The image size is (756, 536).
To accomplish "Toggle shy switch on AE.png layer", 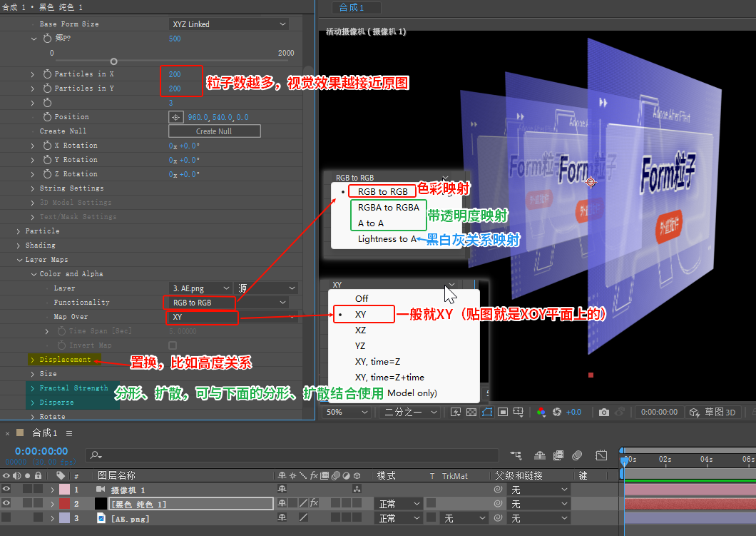I will (282, 517).
